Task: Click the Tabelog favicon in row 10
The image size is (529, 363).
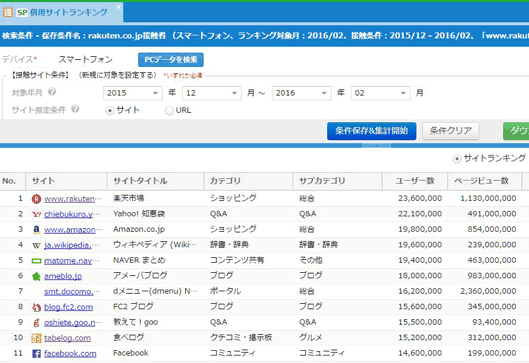Action: tap(36, 338)
